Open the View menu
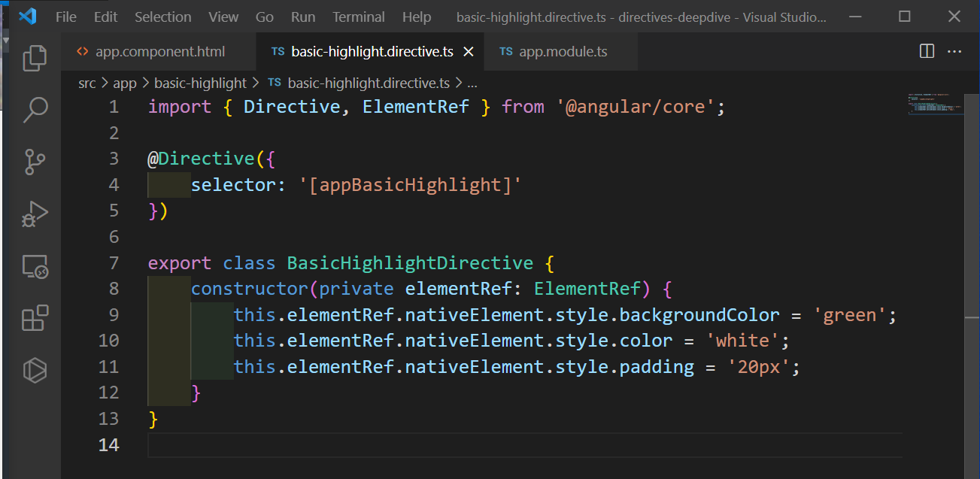Image resolution: width=980 pixels, height=479 pixels. tap(223, 17)
